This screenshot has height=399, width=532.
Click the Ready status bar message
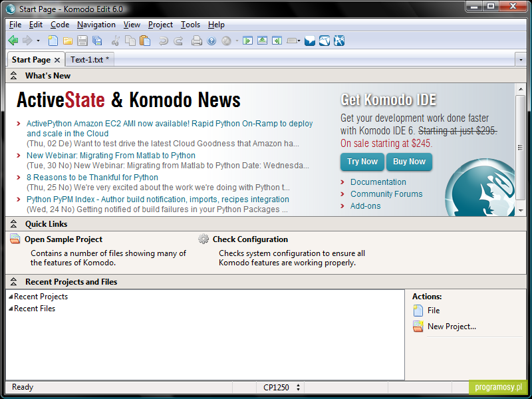[x=23, y=387]
